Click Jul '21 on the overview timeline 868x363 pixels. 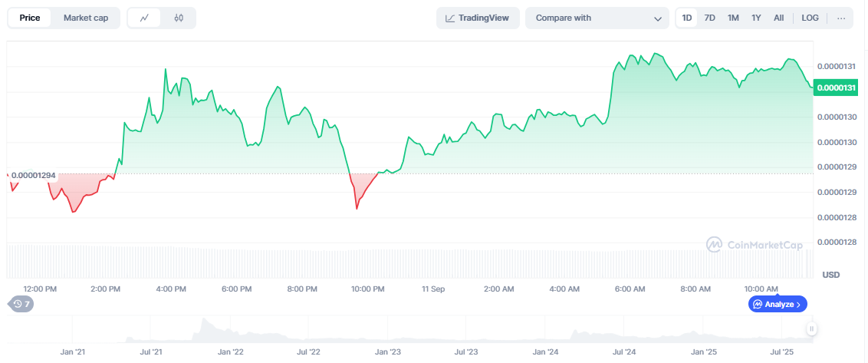pos(151,352)
